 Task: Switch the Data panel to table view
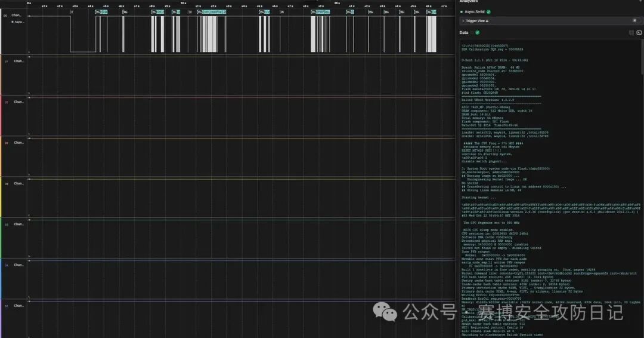click(631, 32)
